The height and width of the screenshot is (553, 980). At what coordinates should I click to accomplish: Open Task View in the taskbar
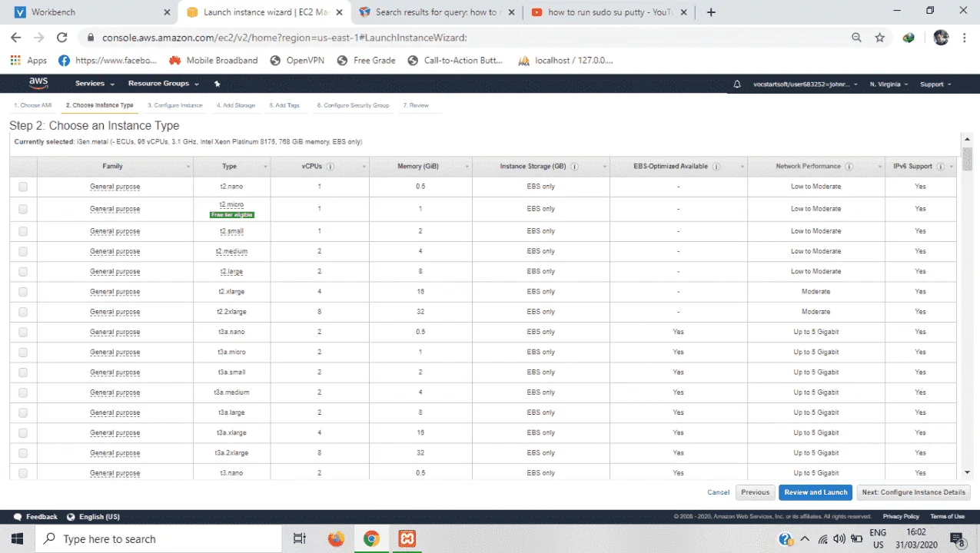[300, 539]
